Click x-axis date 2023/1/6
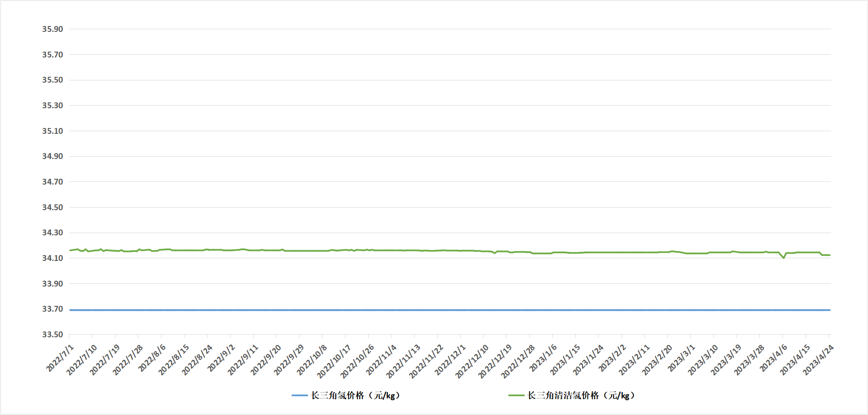868x415 pixels. [x=543, y=358]
